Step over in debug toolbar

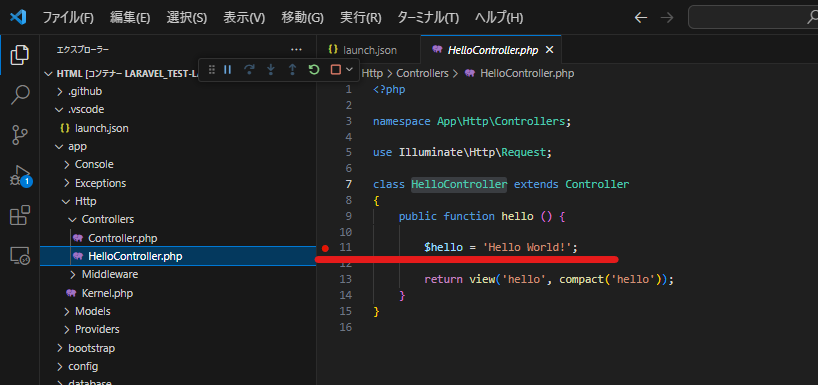pyautogui.click(x=249, y=69)
